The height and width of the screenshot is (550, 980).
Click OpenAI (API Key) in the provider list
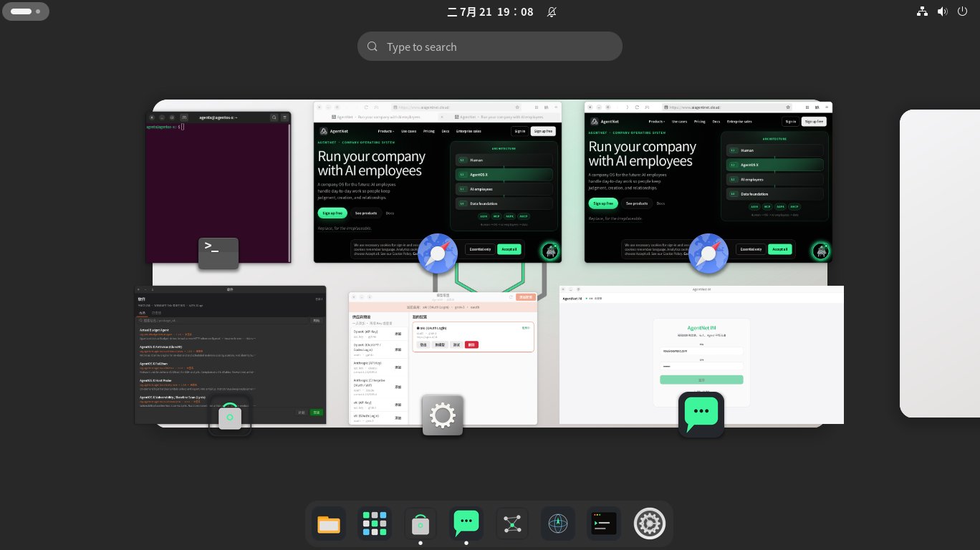(x=366, y=331)
